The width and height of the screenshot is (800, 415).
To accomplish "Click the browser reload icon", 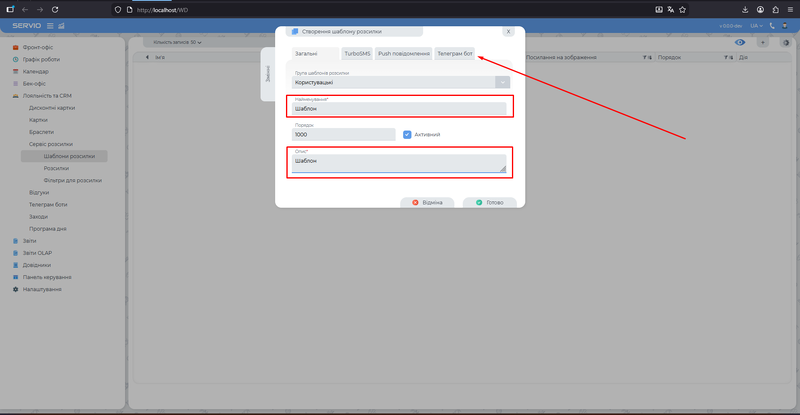I will point(55,9).
